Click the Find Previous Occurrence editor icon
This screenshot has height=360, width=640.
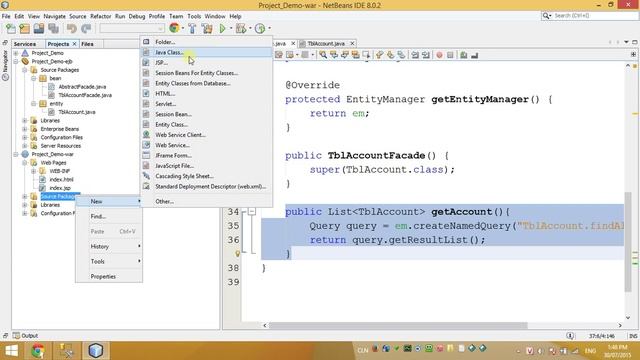334,55
